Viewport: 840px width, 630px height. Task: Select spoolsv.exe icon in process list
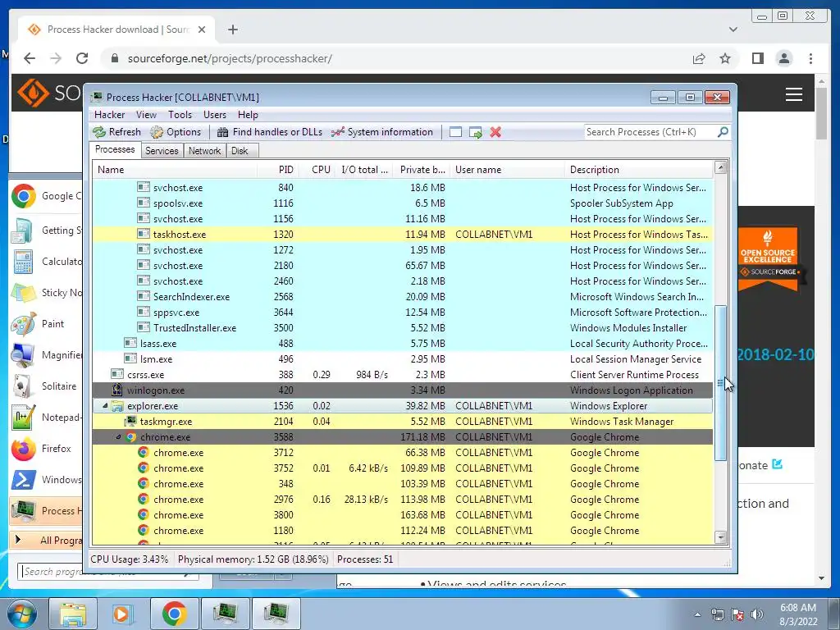coord(143,203)
